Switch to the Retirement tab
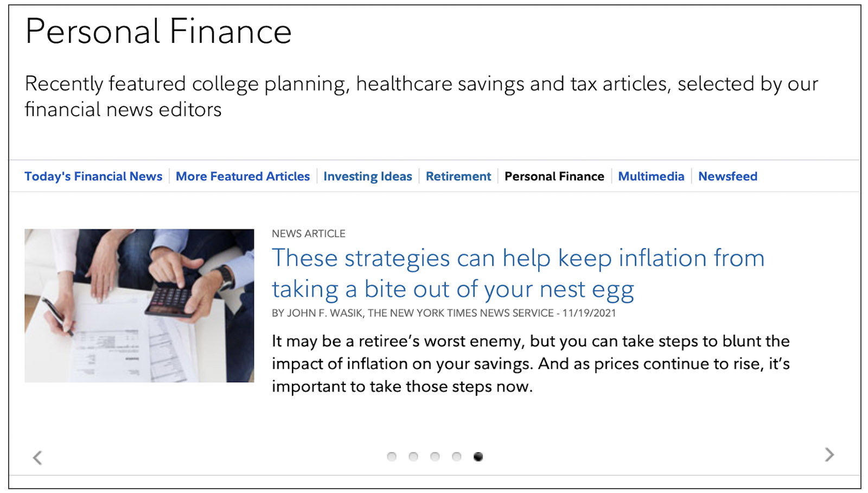The width and height of the screenshot is (868, 493). click(x=458, y=176)
